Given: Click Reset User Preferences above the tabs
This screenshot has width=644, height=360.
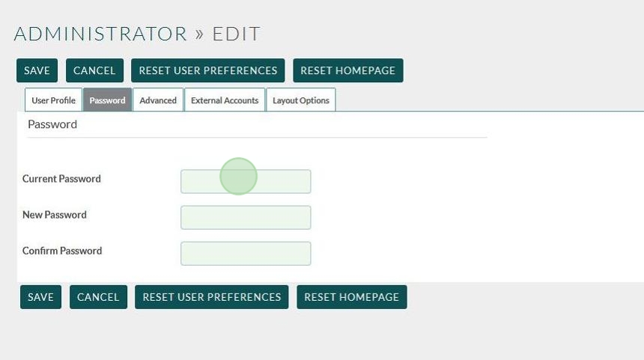Looking at the screenshot, I should click(208, 70).
